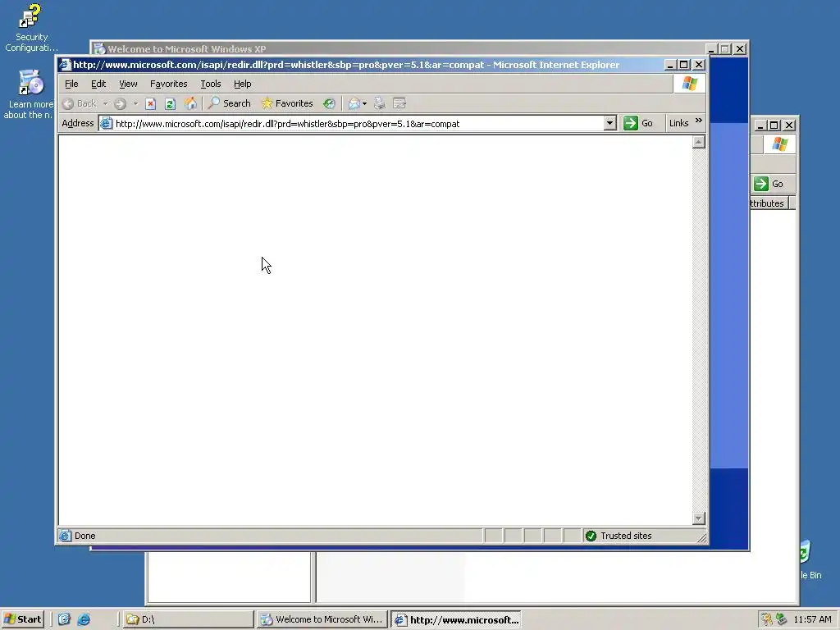Click the Trusted sites zone indicator

coord(619,536)
